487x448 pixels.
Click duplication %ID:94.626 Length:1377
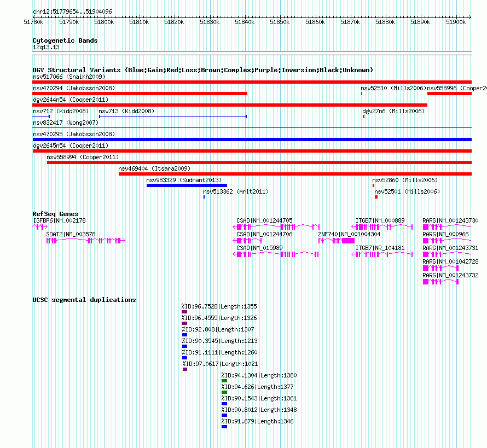[224, 392]
